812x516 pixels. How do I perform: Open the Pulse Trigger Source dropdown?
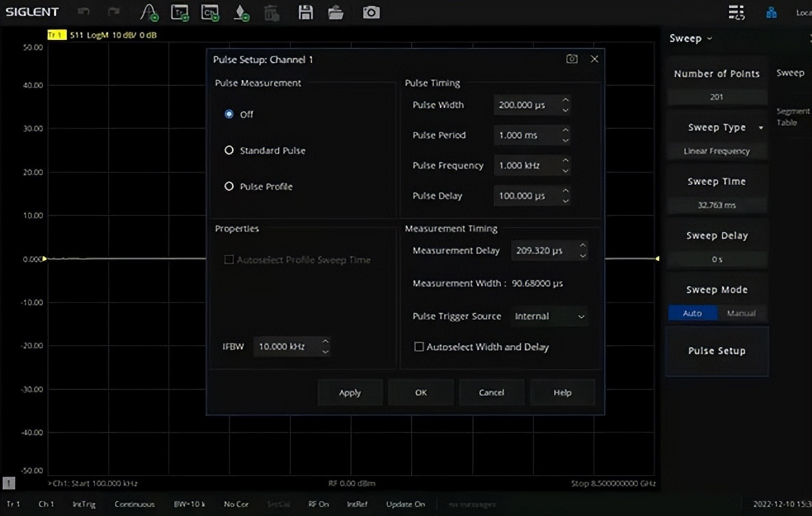coord(549,316)
